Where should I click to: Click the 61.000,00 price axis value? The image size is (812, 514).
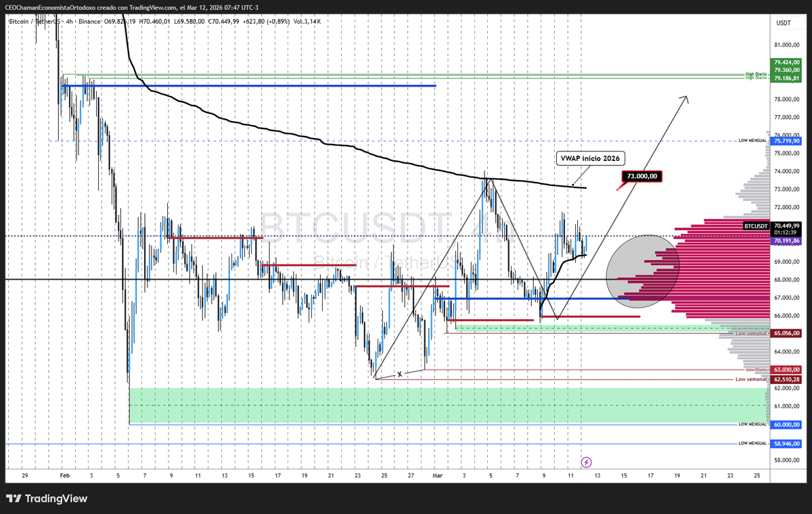pyautogui.click(x=787, y=406)
